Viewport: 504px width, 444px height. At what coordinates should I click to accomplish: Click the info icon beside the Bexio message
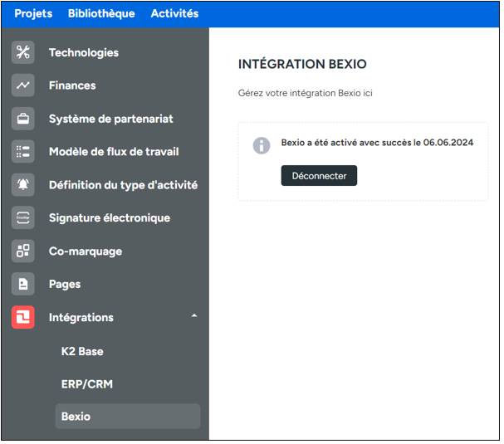[262, 145]
